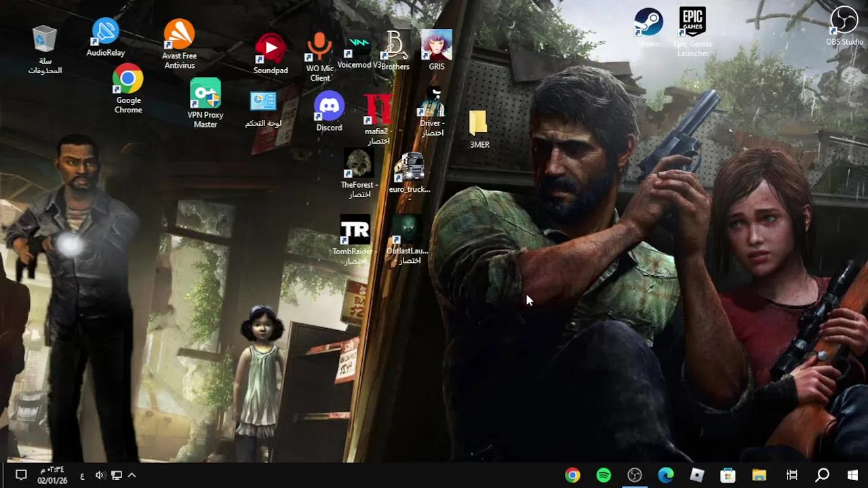Open Voicemod V3 desktop shortcut

359,50
